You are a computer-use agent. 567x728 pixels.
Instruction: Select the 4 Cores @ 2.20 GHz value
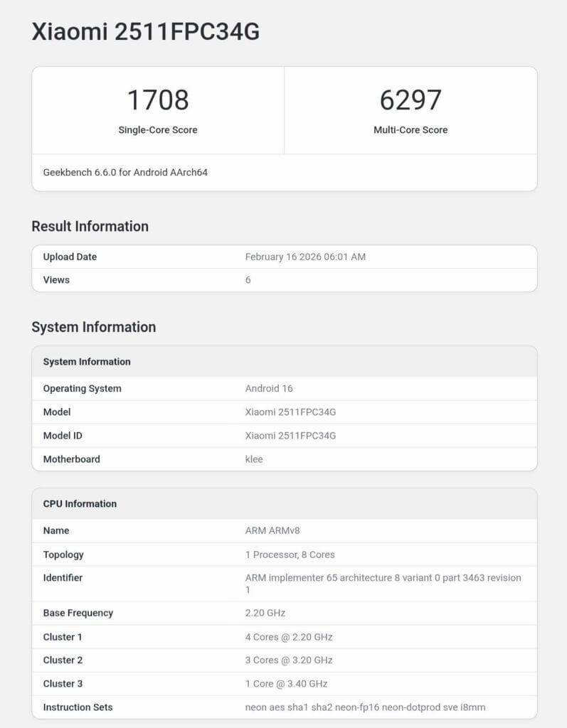click(289, 637)
